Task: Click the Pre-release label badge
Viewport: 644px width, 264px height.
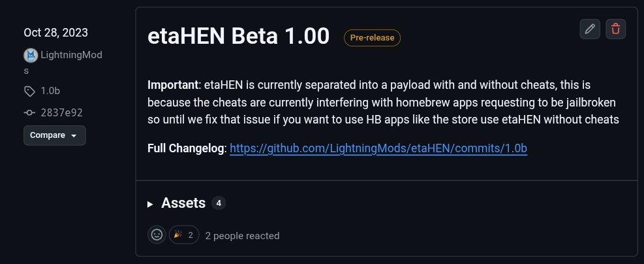Action: pyautogui.click(x=372, y=38)
